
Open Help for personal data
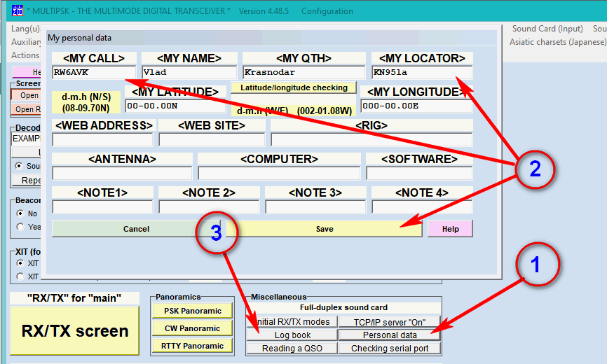[450, 229]
